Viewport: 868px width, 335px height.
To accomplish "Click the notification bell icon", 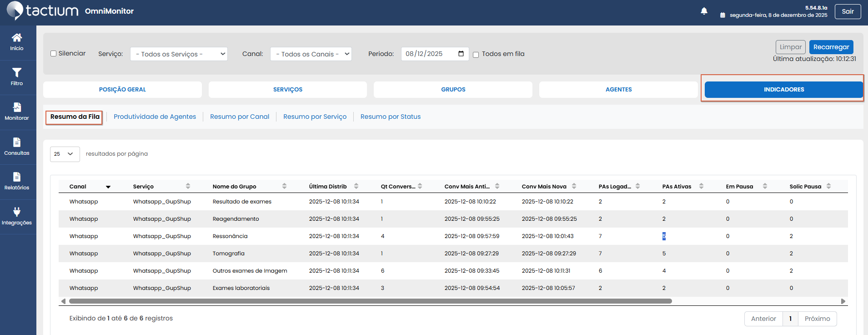I will coord(704,11).
